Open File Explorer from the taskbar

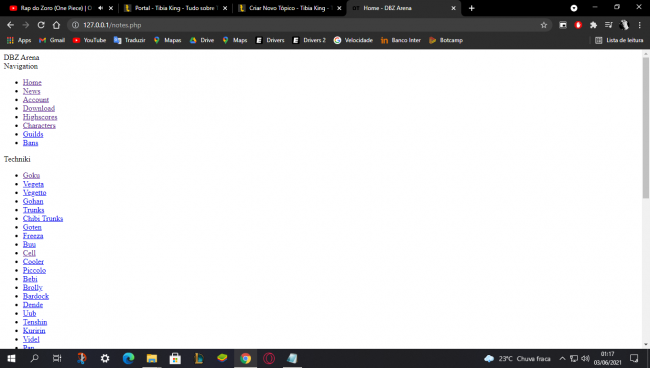152,358
